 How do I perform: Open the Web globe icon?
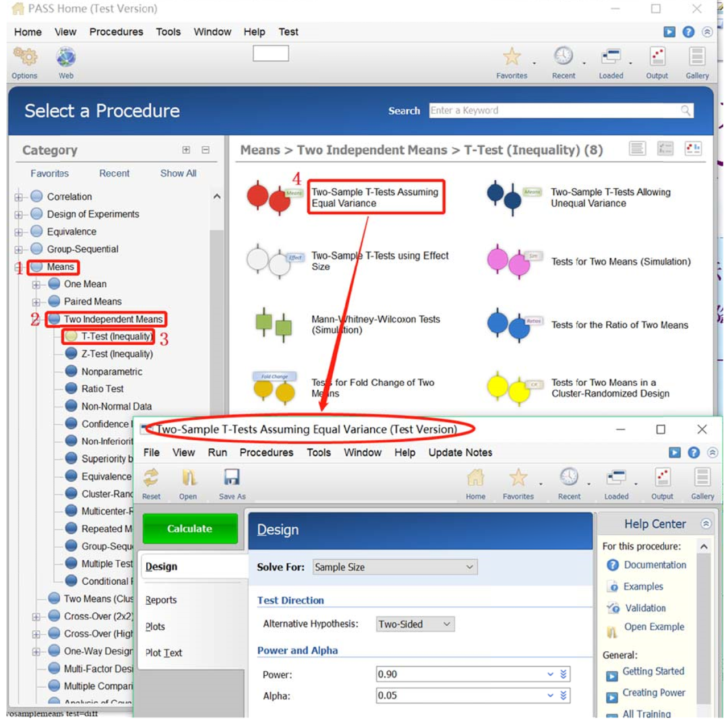(x=66, y=57)
